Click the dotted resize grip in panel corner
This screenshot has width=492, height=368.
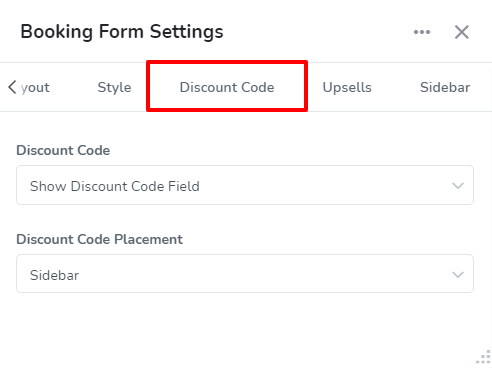coord(484,357)
